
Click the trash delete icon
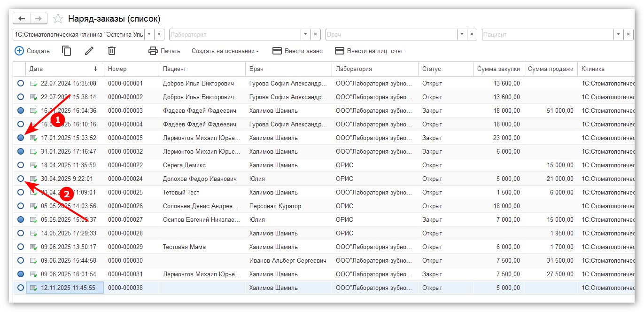click(x=112, y=51)
